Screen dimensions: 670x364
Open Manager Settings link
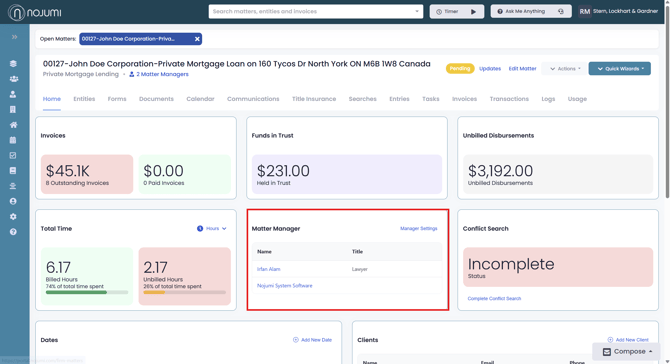click(x=419, y=229)
